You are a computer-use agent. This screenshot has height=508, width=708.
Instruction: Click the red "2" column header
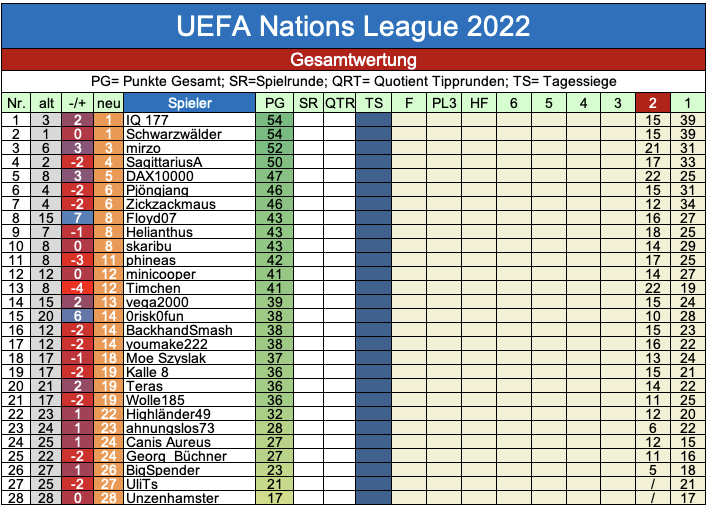point(653,104)
